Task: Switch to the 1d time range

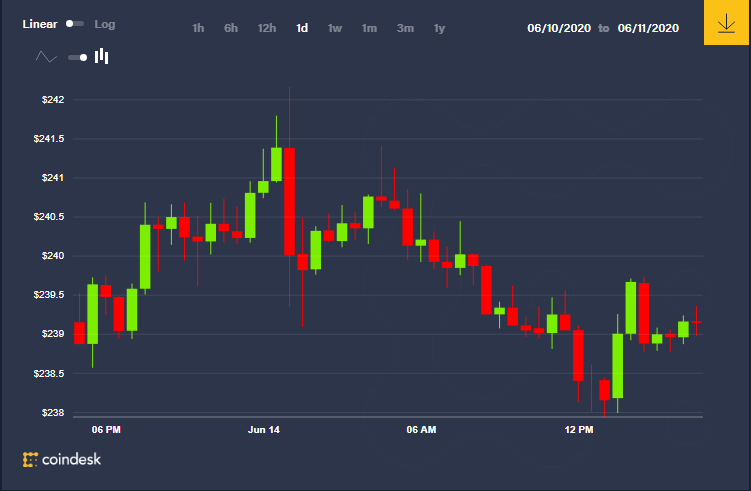Action: click(x=302, y=28)
